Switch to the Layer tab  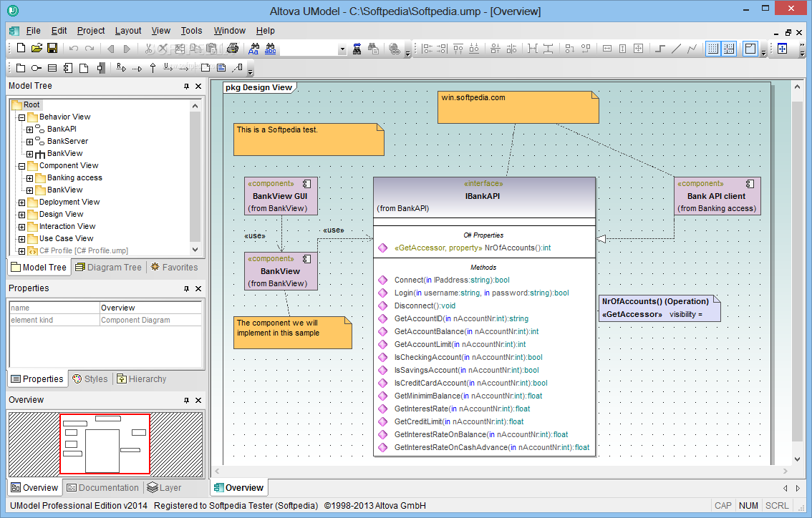point(164,487)
